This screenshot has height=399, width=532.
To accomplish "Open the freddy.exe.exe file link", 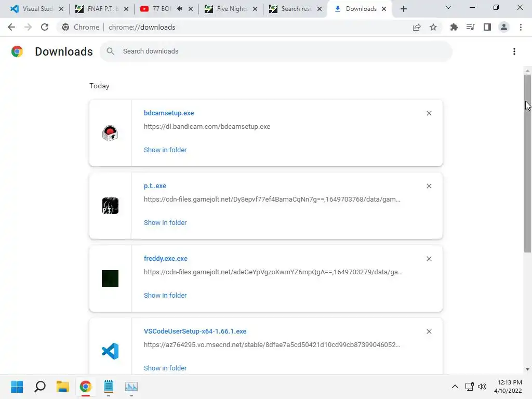I will (166, 259).
